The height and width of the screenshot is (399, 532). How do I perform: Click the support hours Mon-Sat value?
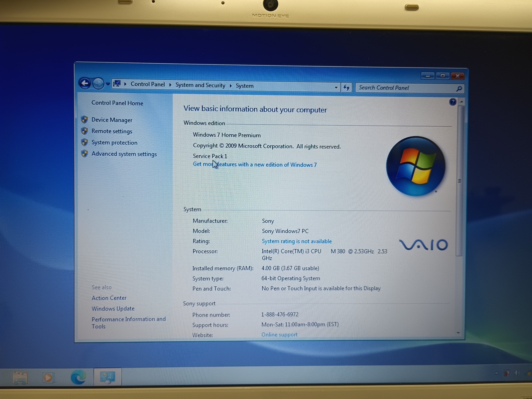300,325
